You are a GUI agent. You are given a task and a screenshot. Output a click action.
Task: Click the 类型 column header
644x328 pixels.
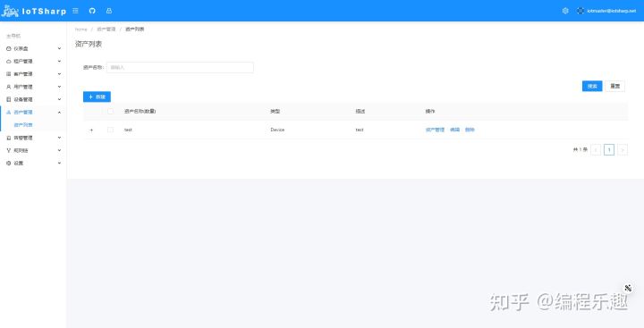coord(275,111)
